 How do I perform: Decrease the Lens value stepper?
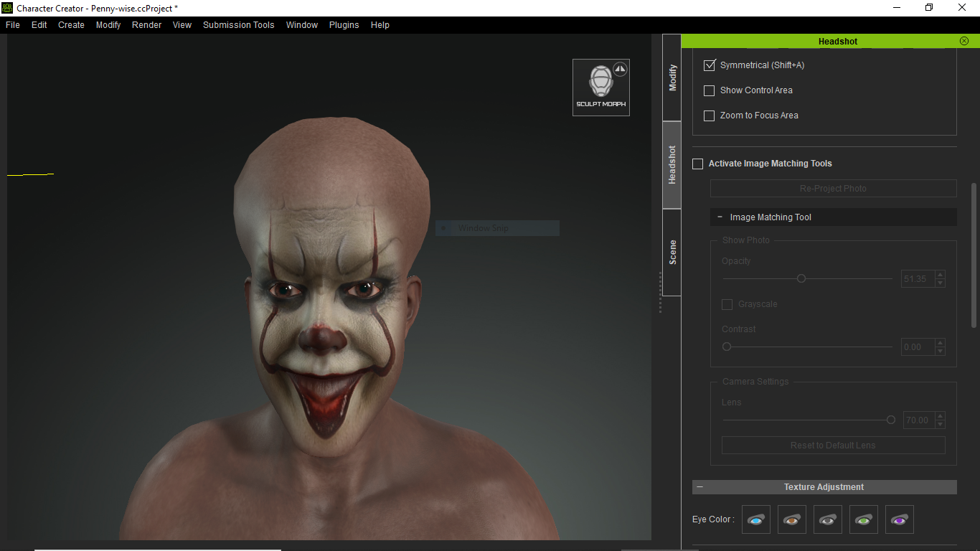pyautogui.click(x=941, y=425)
